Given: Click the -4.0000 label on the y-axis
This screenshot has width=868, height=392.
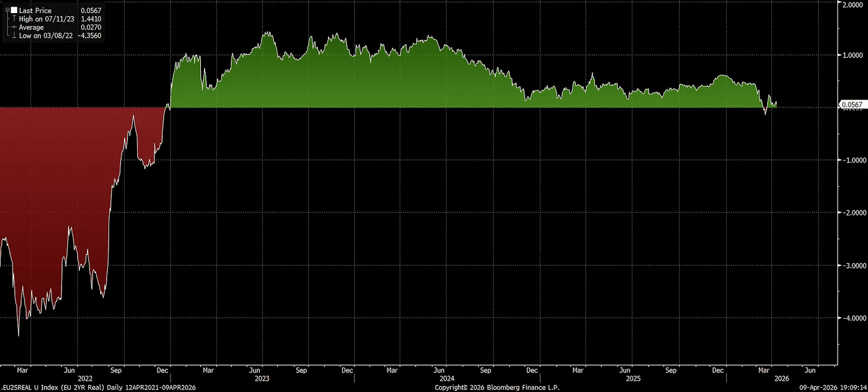Looking at the screenshot, I should coord(850,318).
